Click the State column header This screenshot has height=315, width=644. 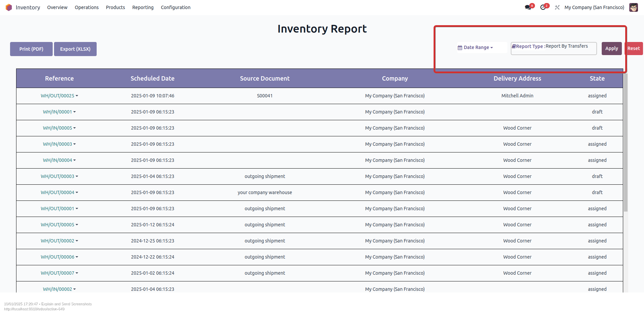597,79
